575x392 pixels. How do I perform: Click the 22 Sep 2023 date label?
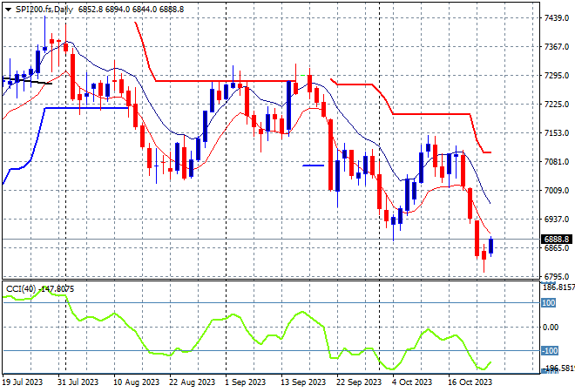tap(359, 382)
